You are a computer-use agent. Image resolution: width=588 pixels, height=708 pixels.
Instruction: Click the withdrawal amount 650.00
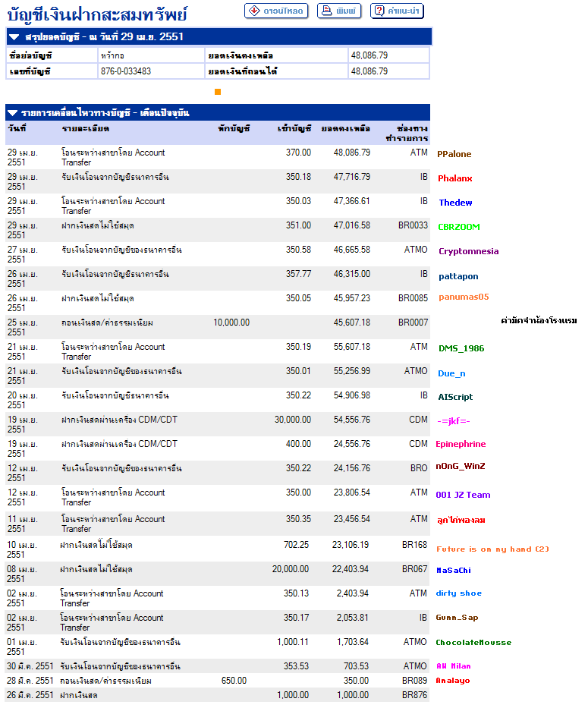234,681
